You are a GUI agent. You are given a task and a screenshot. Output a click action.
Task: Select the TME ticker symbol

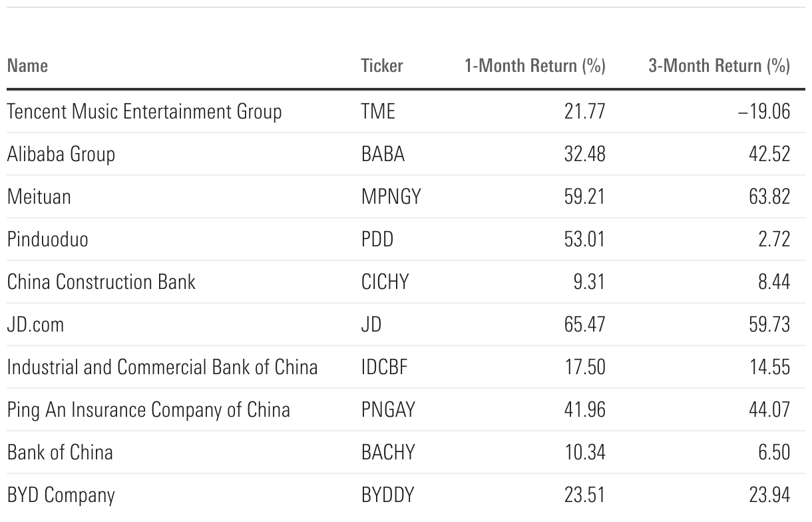click(377, 111)
